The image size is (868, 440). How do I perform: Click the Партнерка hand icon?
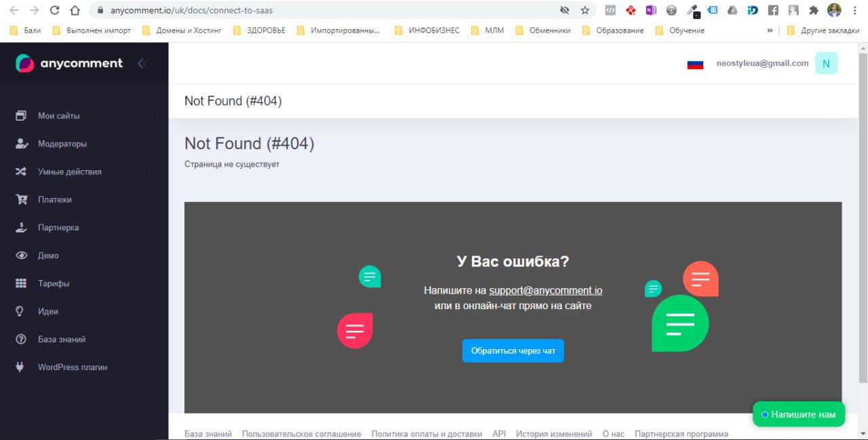[x=21, y=228]
